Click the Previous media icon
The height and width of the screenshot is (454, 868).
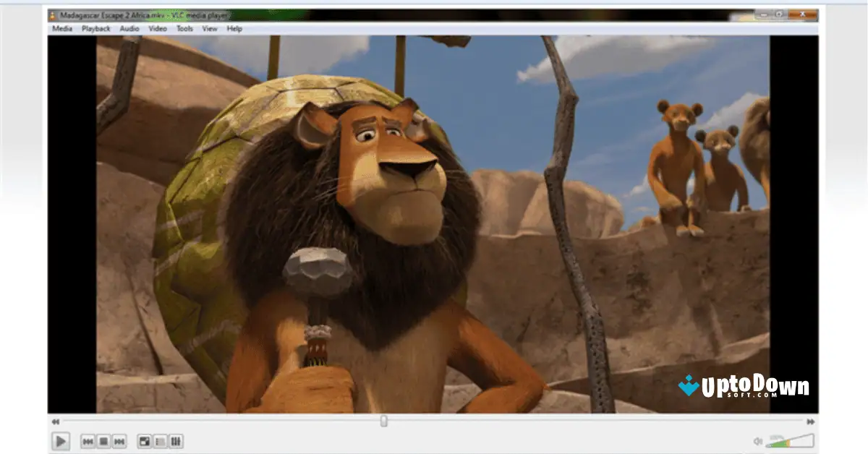pos(88,441)
